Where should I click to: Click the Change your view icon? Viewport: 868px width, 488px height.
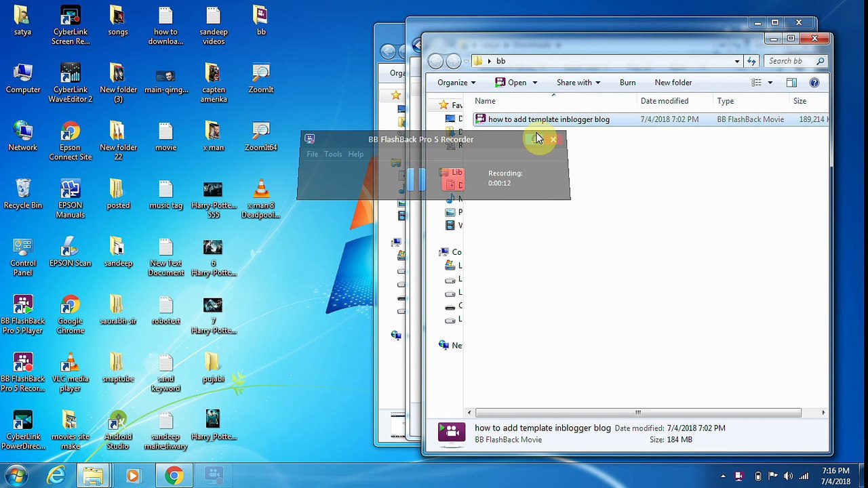click(x=756, y=83)
